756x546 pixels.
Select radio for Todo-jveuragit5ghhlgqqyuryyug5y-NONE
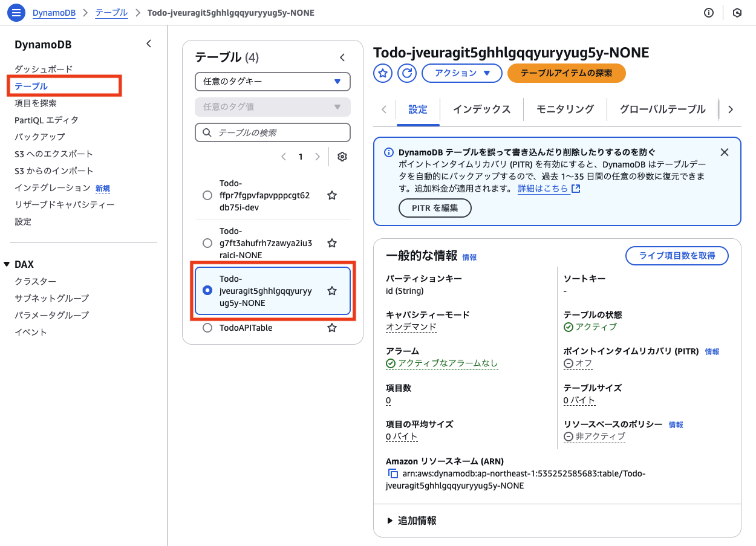[x=207, y=291]
